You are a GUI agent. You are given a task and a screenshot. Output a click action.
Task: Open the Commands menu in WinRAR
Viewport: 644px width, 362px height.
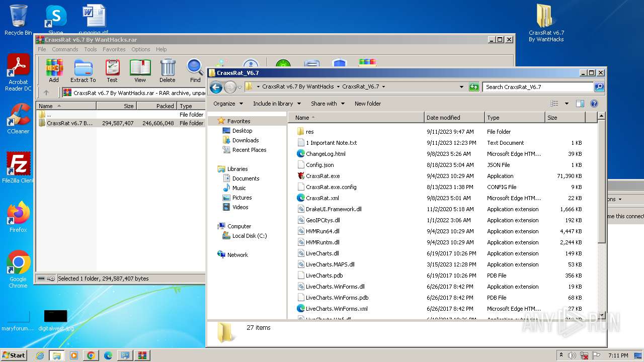click(65, 49)
